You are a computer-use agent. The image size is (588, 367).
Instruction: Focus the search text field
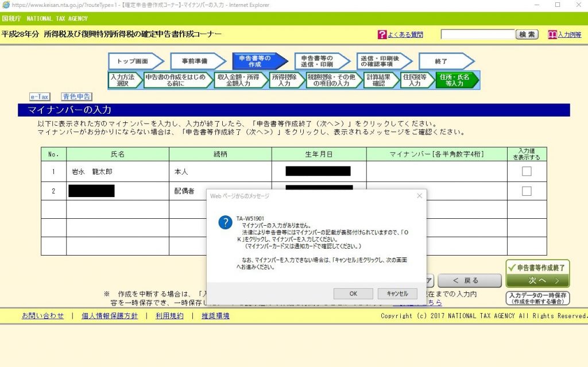(477, 34)
